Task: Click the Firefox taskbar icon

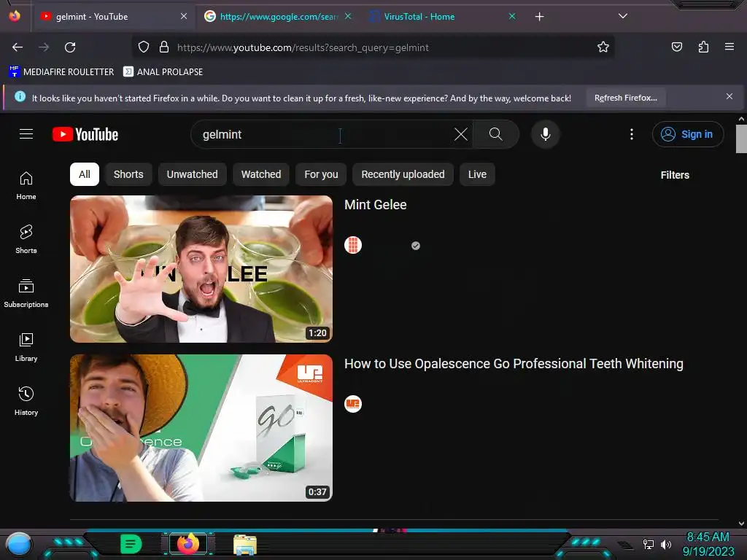Action: (188, 544)
